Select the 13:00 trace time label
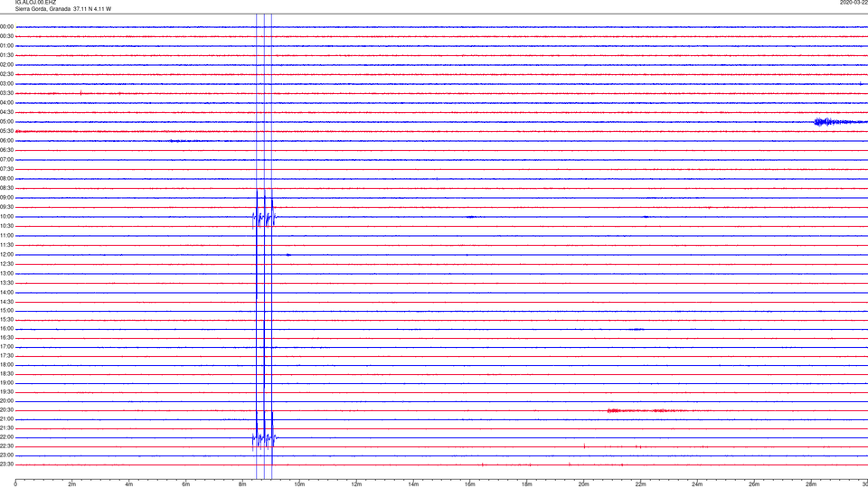This screenshot has height=488, width=868. pyautogui.click(x=6, y=273)
